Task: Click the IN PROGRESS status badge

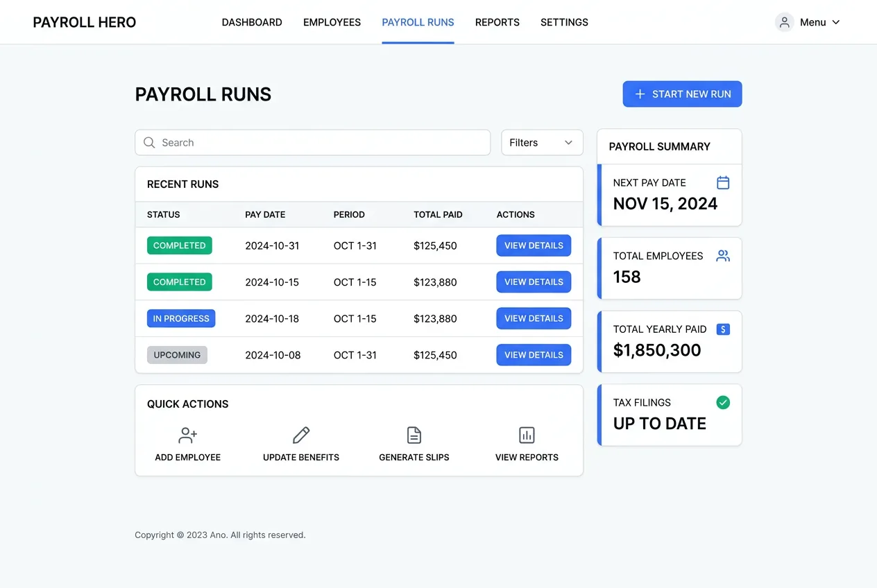Action: pos(181,318)
